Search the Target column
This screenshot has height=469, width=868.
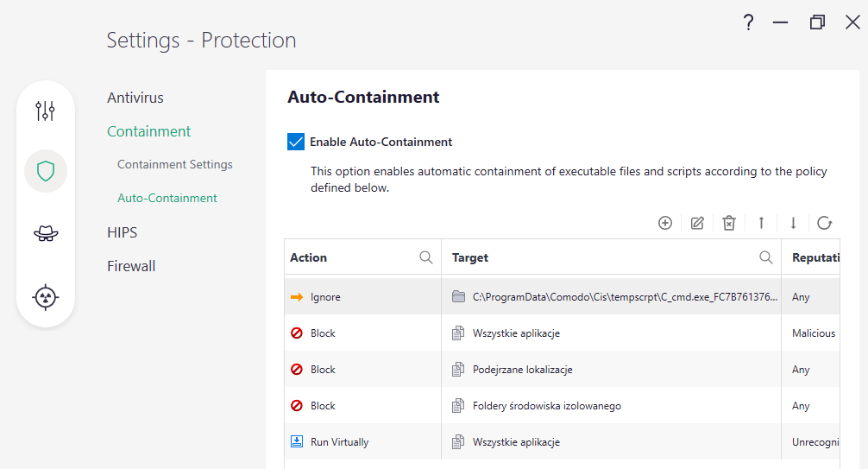765,257
